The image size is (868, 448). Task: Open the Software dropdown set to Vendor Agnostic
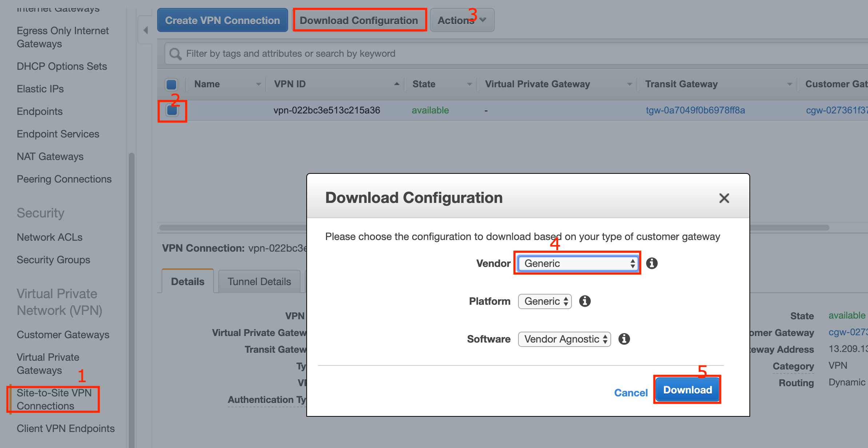coord(564,339)
